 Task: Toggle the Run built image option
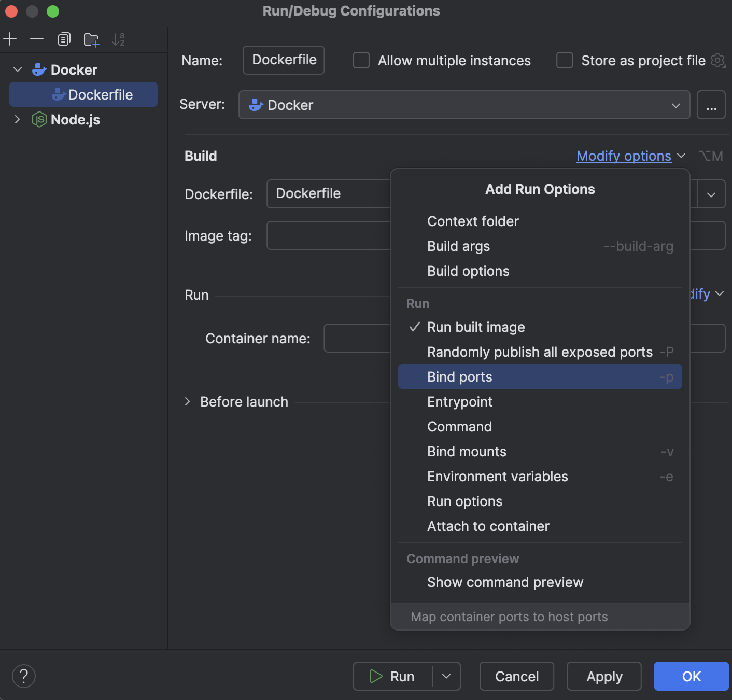[x=475, y=327]
